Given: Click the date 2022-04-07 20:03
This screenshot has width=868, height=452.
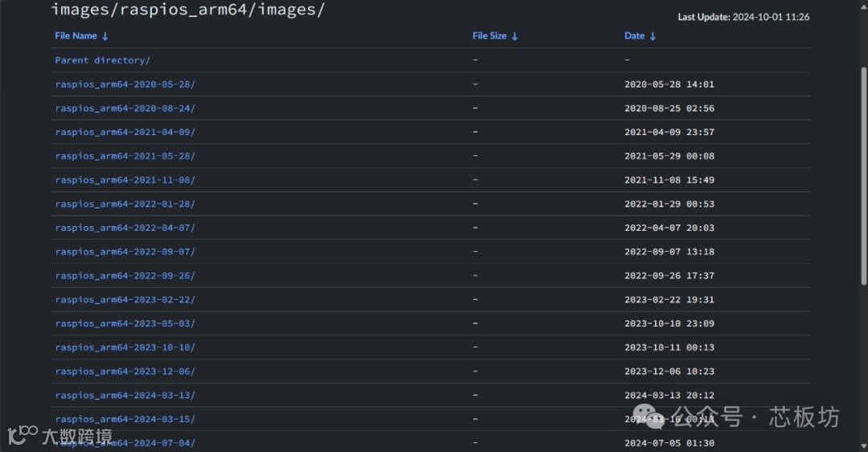Looking at the screenshot, I should click(669, 228).
